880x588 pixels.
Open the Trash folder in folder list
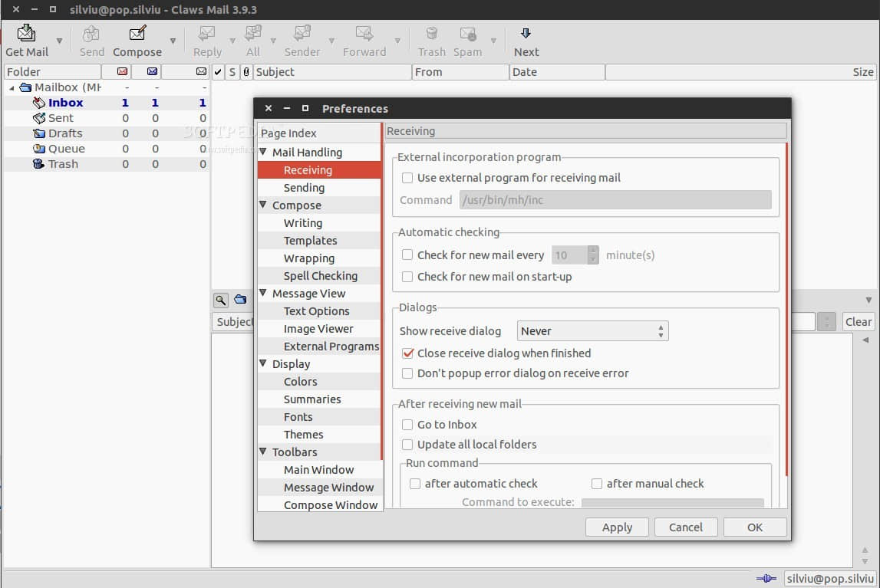pyautogui.click(x=63, y=164)
